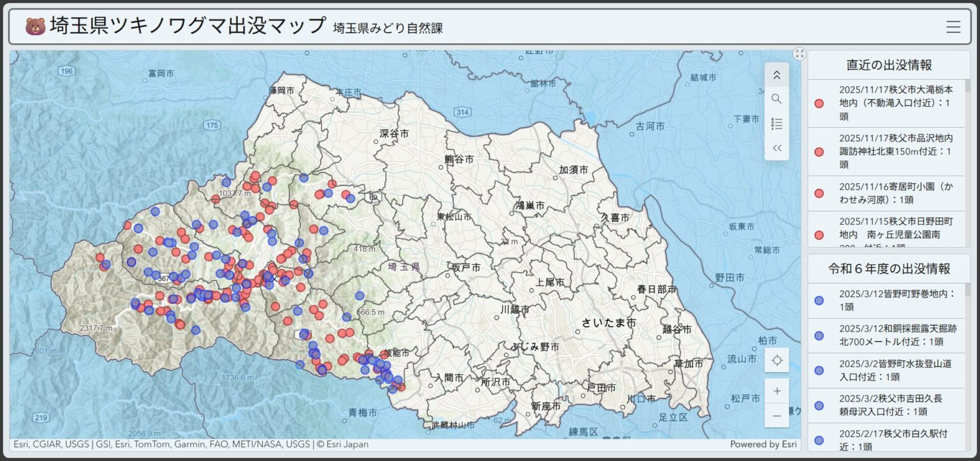Collapse the map toolbar with double up chevron
This screenshot has width=980, height=461.
tap(776, 75)
